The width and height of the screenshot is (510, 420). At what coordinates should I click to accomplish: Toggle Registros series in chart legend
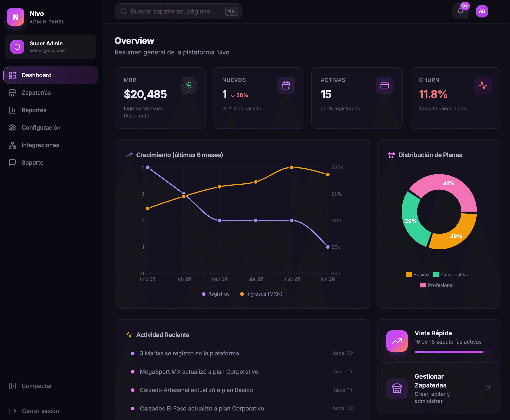tap(216, 294)
